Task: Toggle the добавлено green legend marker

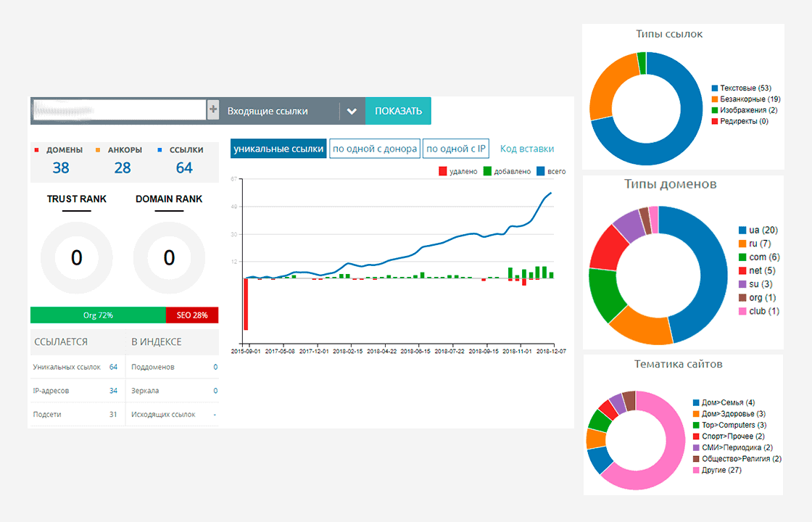Action: coord(487,171)
